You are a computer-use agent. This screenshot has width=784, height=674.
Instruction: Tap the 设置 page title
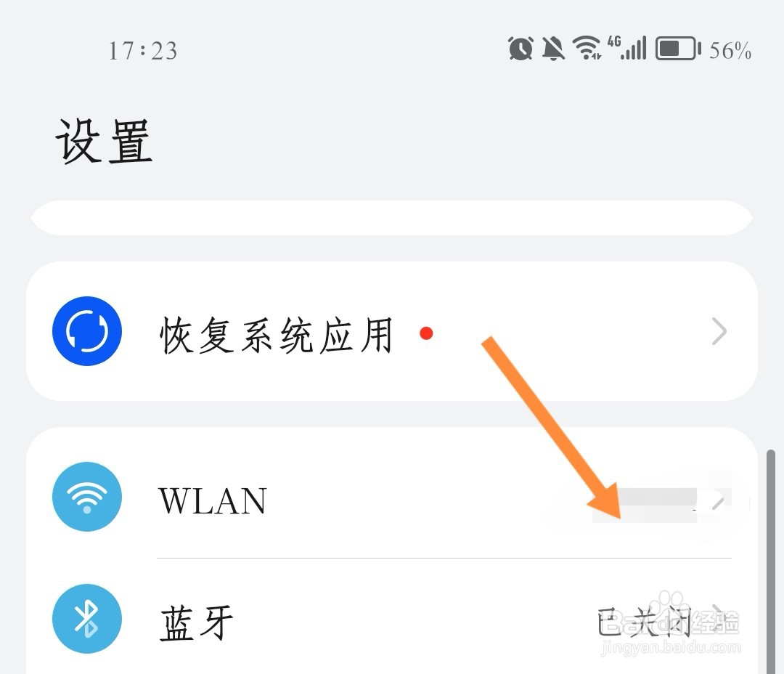[x=104, y=142]
